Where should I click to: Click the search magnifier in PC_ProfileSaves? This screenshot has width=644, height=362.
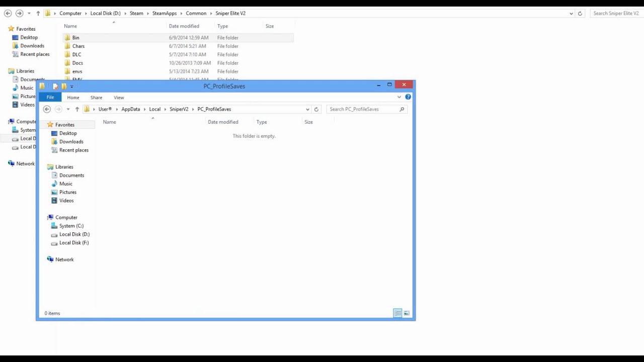401,109
